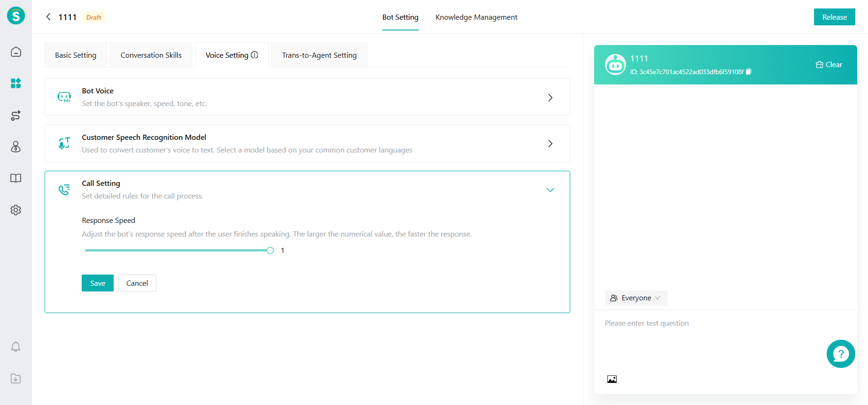Open the settings gear in the sidebar
Viewport: 868px width, 405px height.
tap(16, 210)
